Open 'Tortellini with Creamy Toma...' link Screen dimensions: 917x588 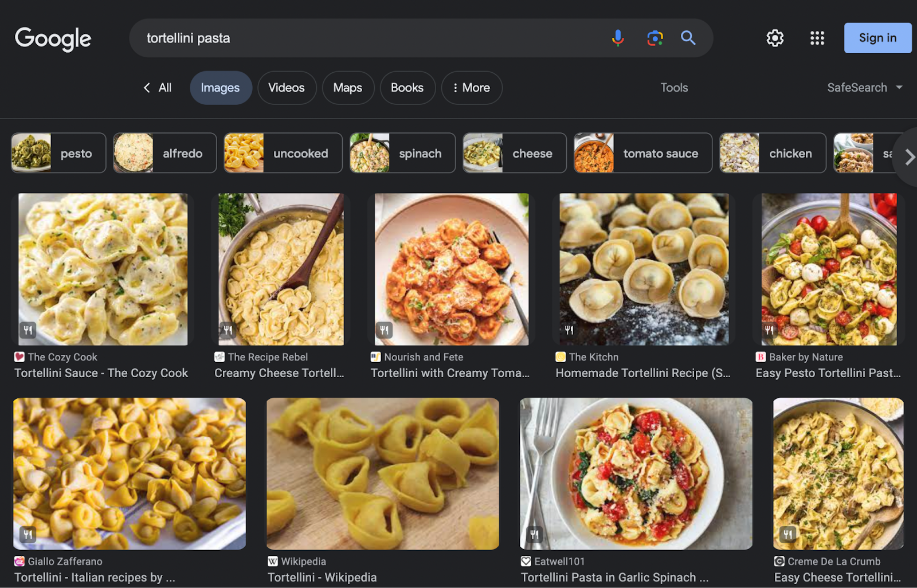tap(450, 373)
